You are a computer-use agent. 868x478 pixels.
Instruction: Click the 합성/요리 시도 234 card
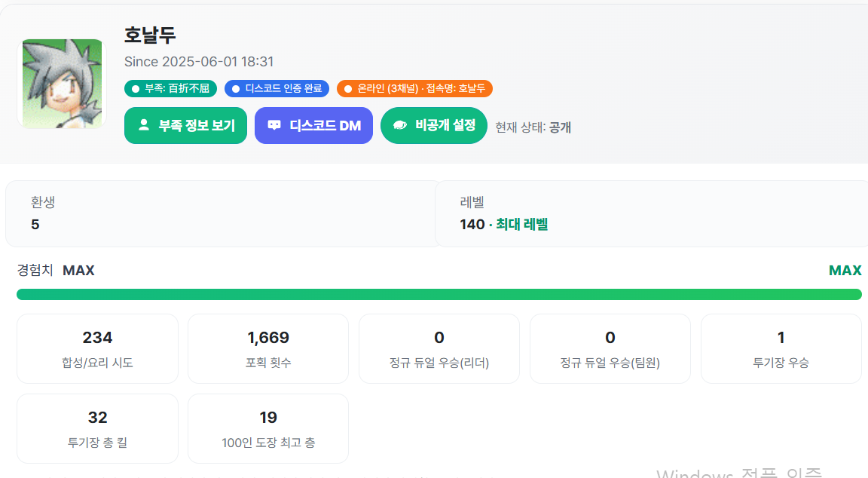(x=97, y=348)
